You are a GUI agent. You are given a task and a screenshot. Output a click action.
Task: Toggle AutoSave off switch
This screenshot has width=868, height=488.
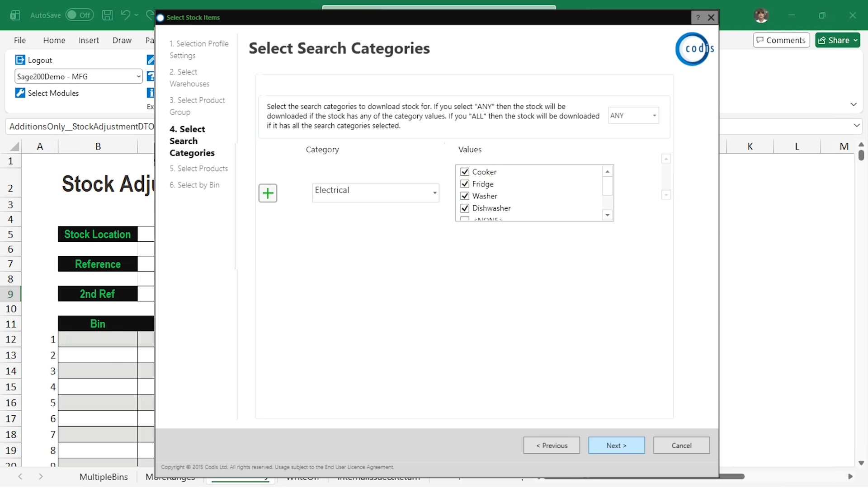pos(80,15)
